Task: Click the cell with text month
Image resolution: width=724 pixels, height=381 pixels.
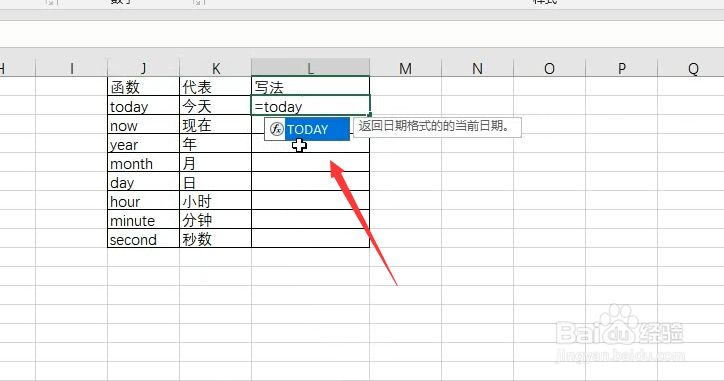Action: [144, 163]
